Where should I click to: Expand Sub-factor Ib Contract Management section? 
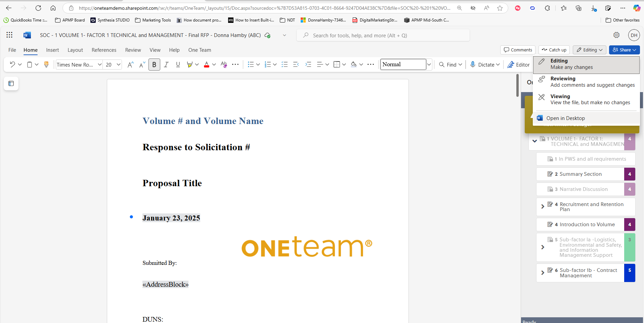(543, 273)
